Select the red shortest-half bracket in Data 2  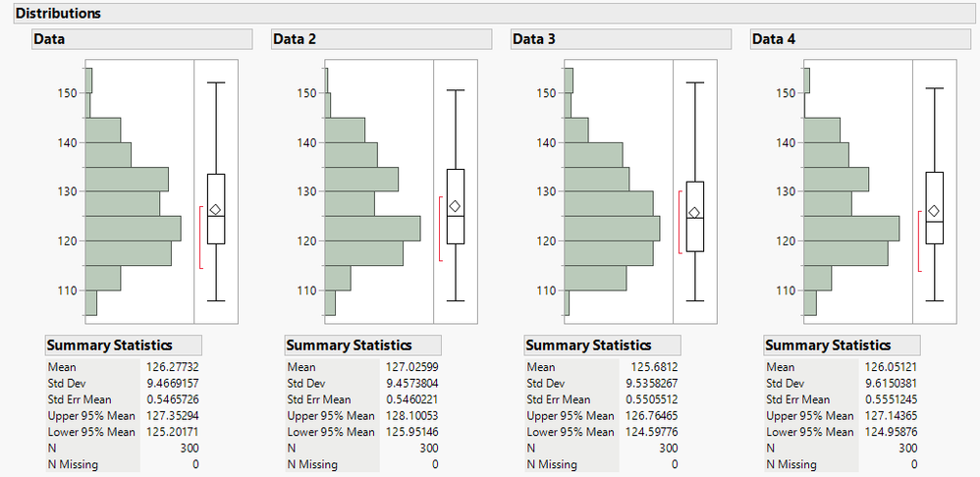(x=440, y=229)
